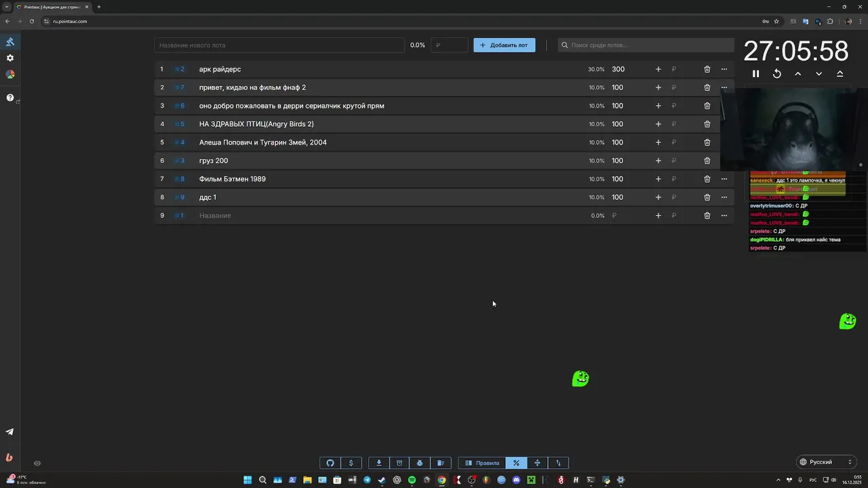The image size is (868, 488).
Task: Open Правила rules panel
Action: [x=482, y=463]
